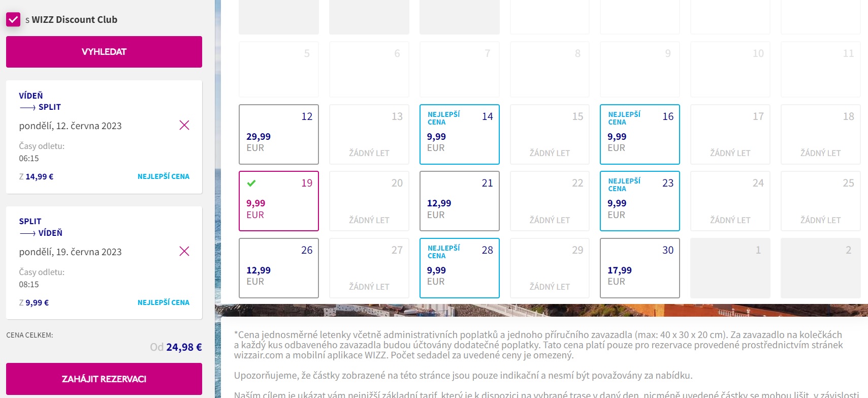This screenshot has height=398, width=868.
Task: Remove the Vídeň to Split flight
Action: pyautogui.click(x=184, y=125)
